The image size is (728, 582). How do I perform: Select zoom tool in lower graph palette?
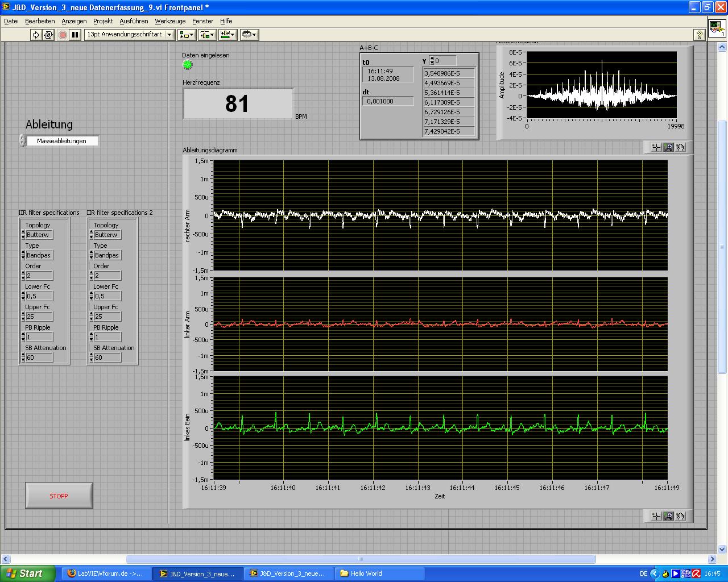click(x=668, y=516)
